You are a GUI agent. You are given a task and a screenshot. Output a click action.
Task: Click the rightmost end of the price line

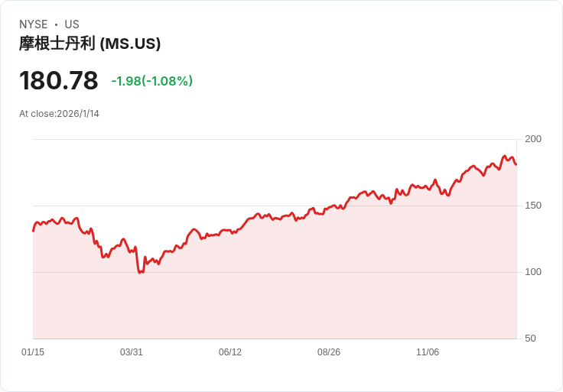pyautogui.click(x=516, y=164)
